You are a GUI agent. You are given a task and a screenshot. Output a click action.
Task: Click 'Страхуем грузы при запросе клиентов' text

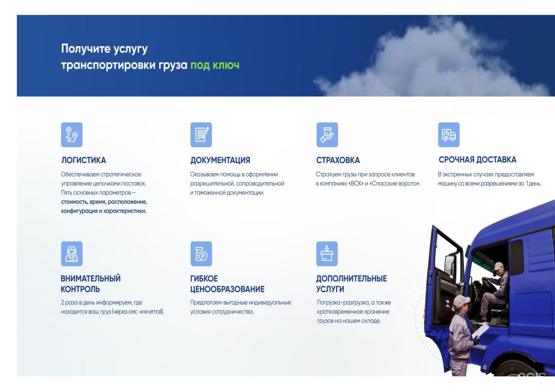[365, 174]
